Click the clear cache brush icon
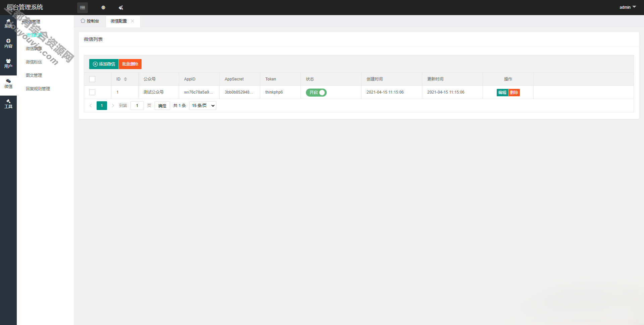This screenshot has width=644, height=325. 121,7
